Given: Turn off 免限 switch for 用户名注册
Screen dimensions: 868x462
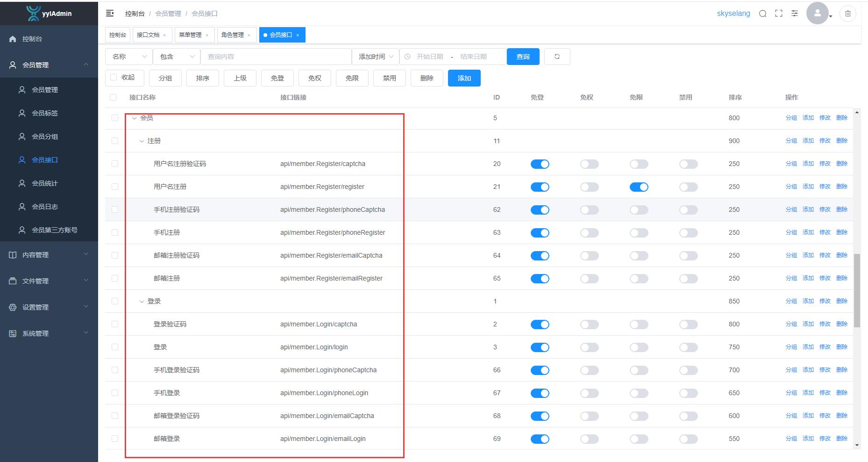Looking at the screenshot, I should [639, 187].
